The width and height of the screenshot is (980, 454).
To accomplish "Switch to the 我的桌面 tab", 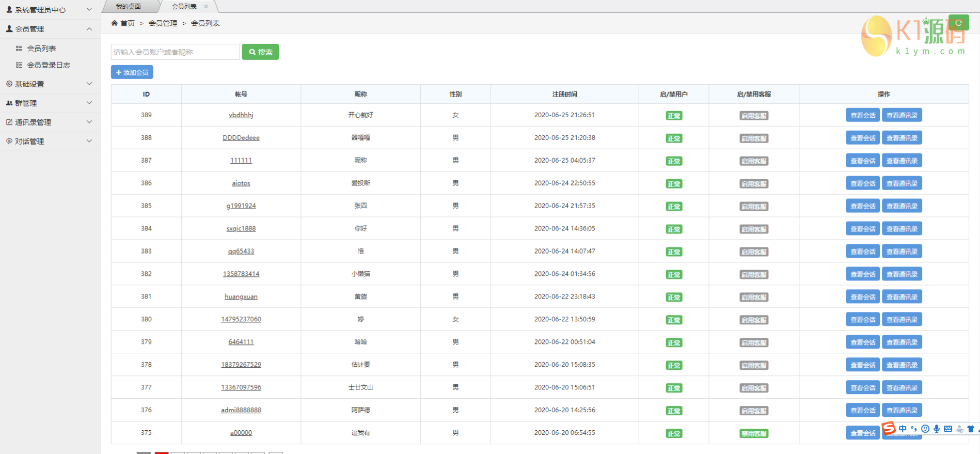I will click(129, 6).
